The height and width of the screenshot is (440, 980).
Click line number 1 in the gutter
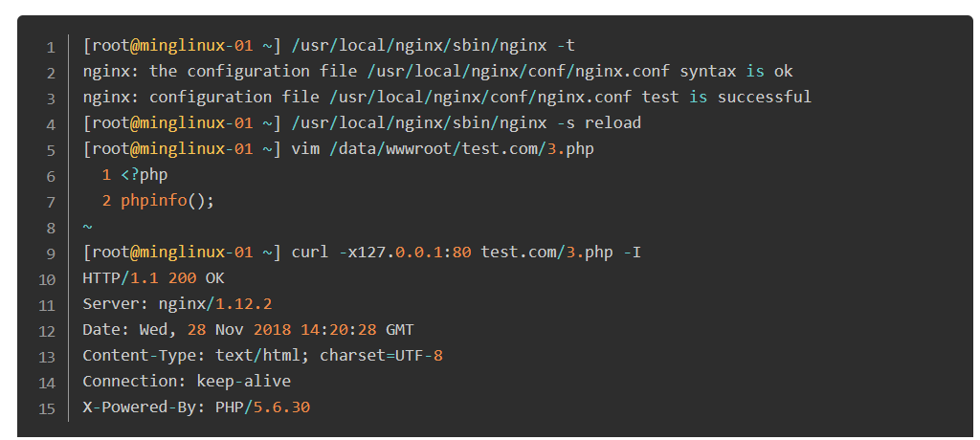(51, 47)
